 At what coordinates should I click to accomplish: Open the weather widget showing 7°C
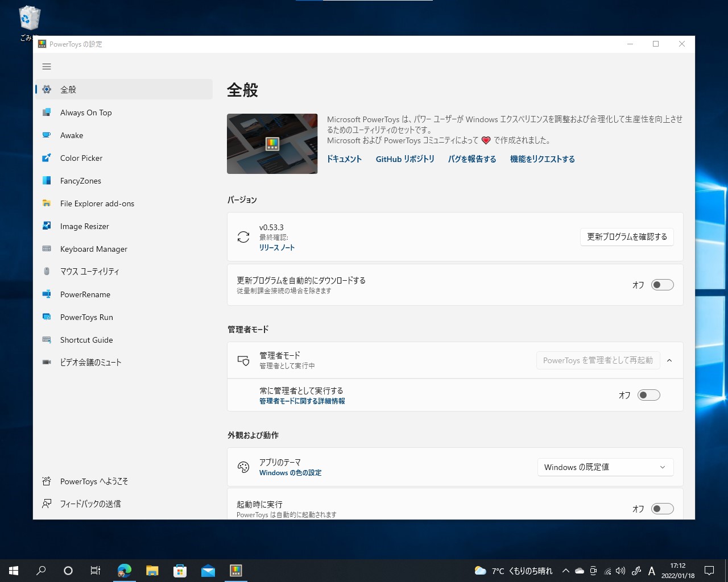(x=514, y=571)
